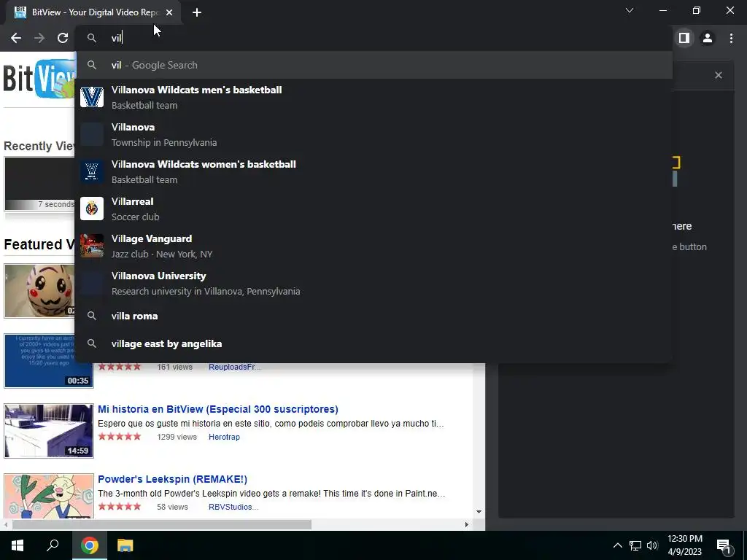
Task: Select the Villanova University suggestion
Action: pyautogui.click(x=373, y=283)
